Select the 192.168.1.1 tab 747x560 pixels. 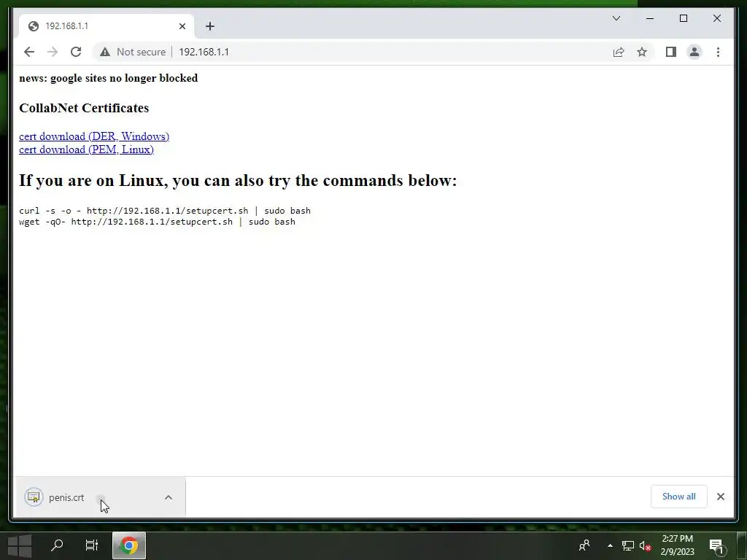(x=107, y=26)
